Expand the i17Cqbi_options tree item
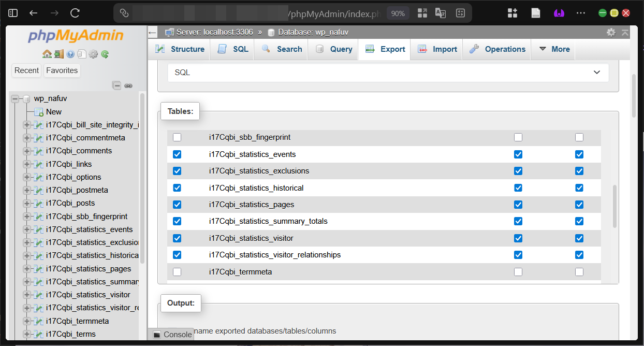This screenshot has height=346, width=644. [26, 177]
